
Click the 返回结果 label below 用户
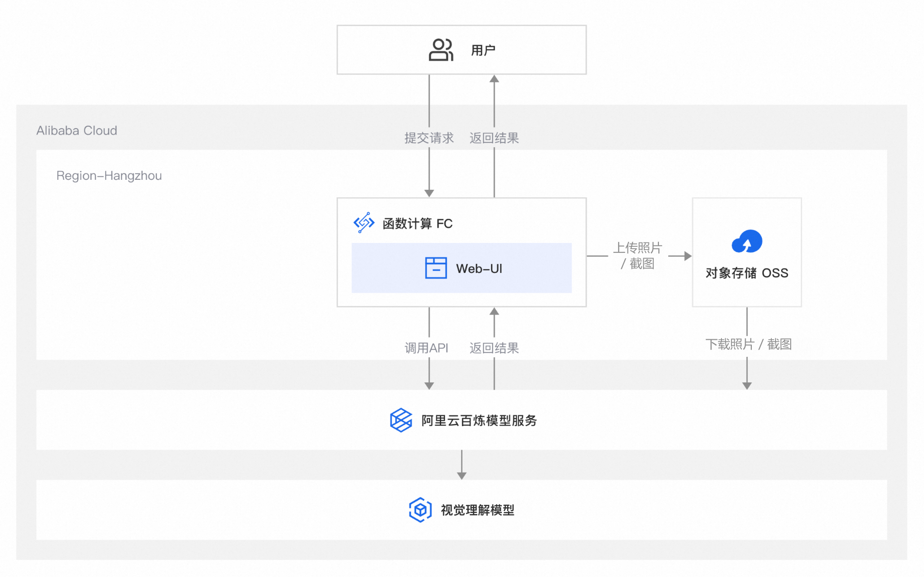pos(494,138)
